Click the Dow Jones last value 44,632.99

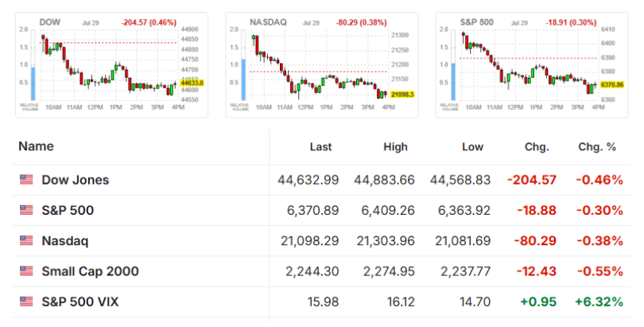pyautogui.click(x=308, y=180)
